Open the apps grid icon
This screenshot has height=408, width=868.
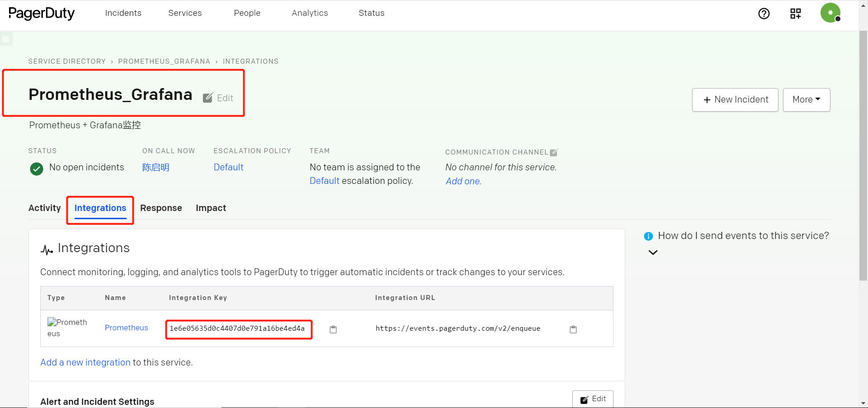pyautogui.click(x=796, y=14)
